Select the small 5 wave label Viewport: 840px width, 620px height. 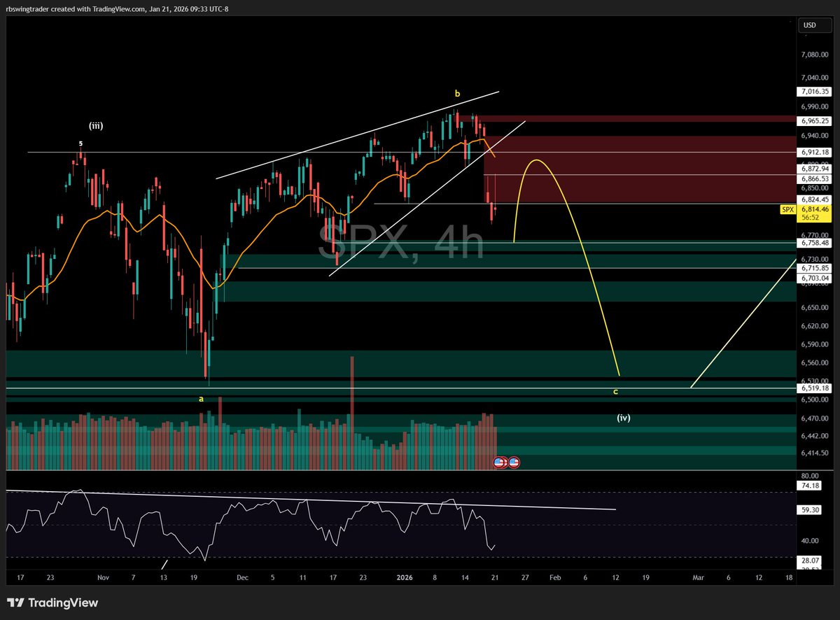pos(80,143)
